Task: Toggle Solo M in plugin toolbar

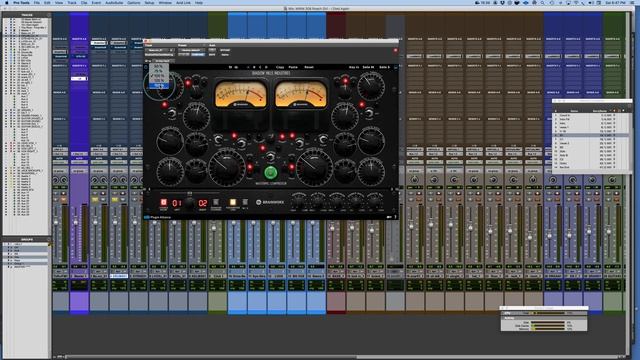Action: tap(368, 67)
